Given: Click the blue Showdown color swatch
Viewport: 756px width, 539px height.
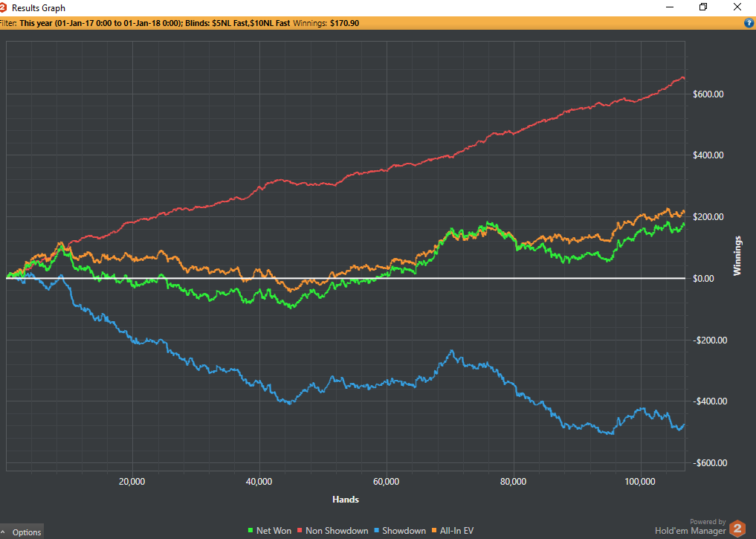Looking at the screenshot, I should point(377,531).
